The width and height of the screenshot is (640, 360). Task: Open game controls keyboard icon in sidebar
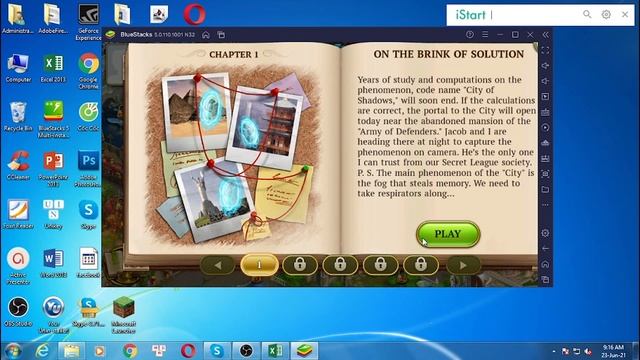tap(545, 112)
